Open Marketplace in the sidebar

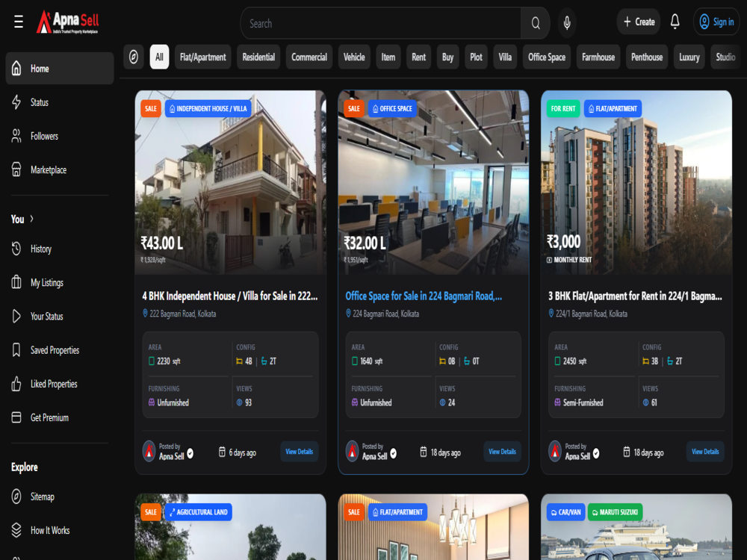click(x=60, y=170)
